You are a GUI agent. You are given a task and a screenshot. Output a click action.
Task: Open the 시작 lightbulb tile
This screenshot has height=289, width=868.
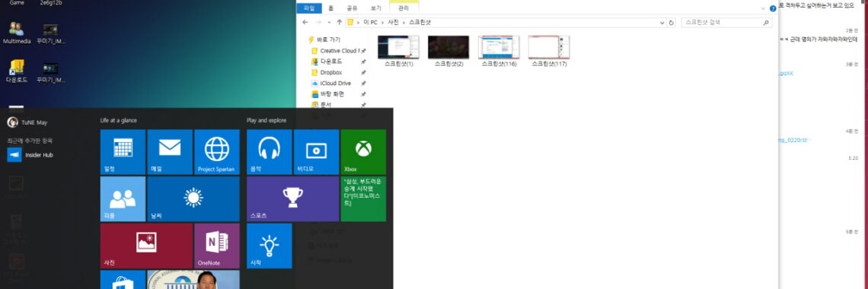269,246
